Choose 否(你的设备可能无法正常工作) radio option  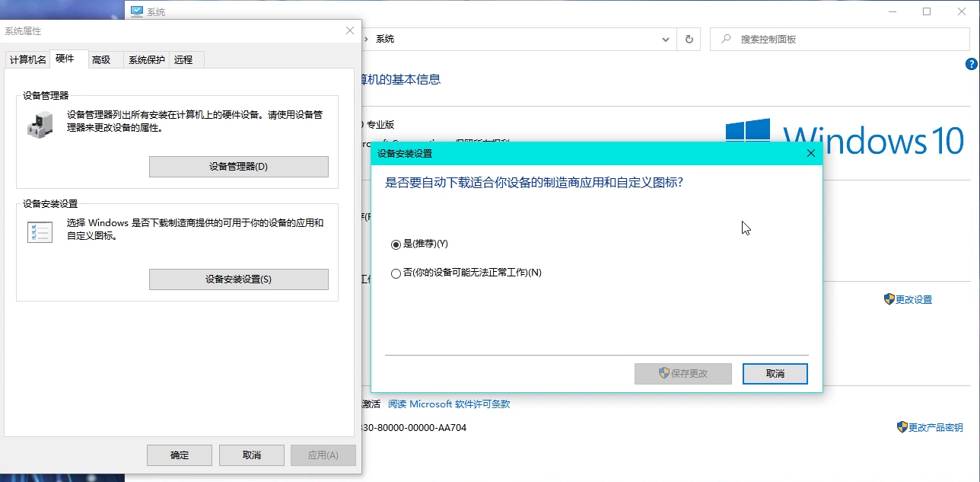466,273
